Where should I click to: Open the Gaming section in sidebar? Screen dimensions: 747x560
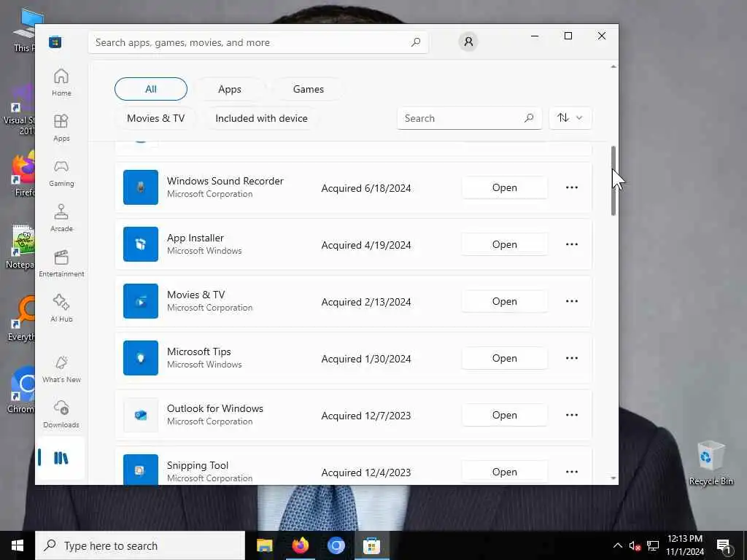tap(61, 173)
